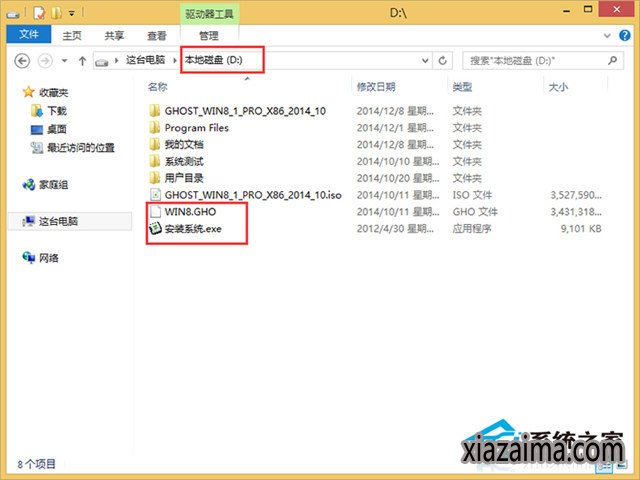Click the Back navigation arrow
Image resolution: width=640 pixels, height=480 pixels.
22,61
